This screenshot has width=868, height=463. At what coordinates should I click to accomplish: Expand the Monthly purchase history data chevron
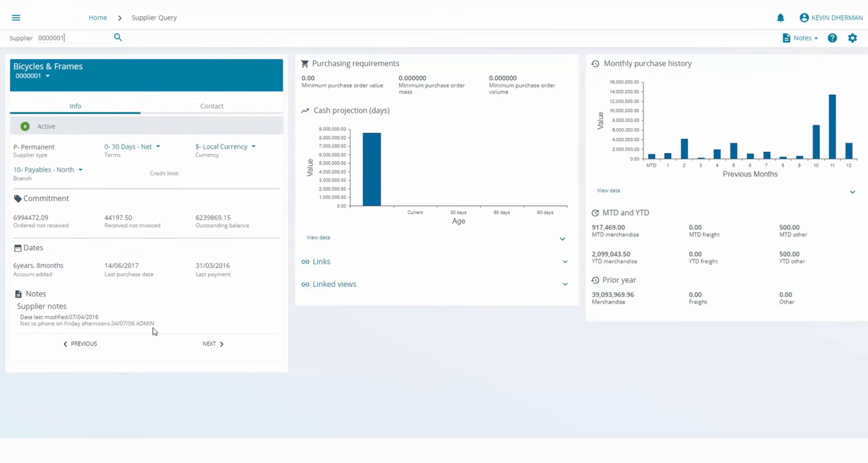coord(852,192)
